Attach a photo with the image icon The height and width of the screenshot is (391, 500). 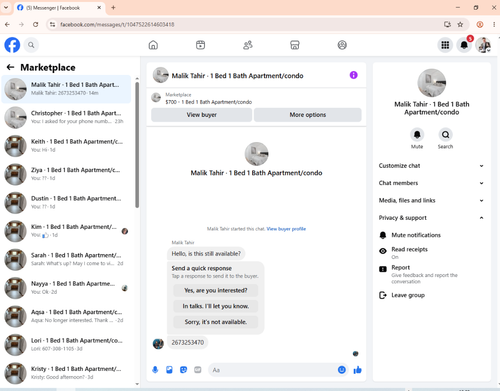click(x=169, y=370)
